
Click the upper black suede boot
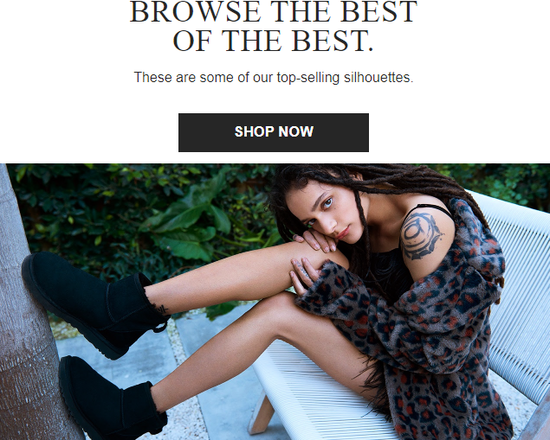point(94,305)
